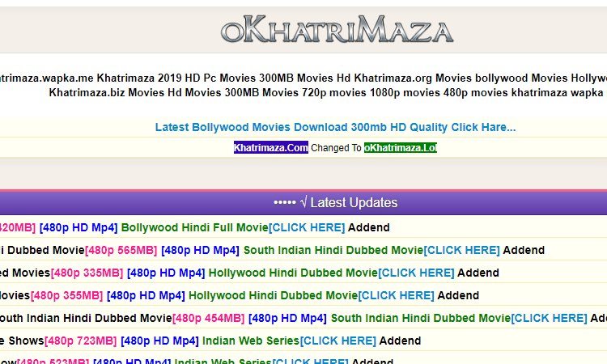This screenshot has height=364, width=607.
Task: Click [480p HD Mp4] in the 355MB row
Action: click(146, 296)
